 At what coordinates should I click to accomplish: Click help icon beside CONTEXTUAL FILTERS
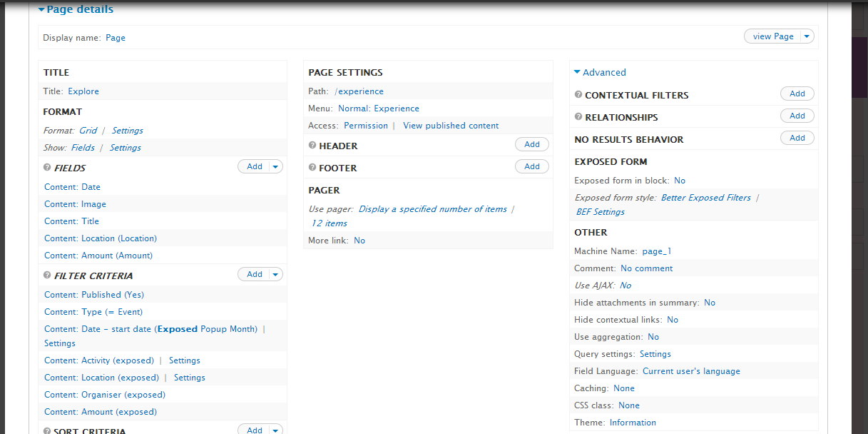578,95
